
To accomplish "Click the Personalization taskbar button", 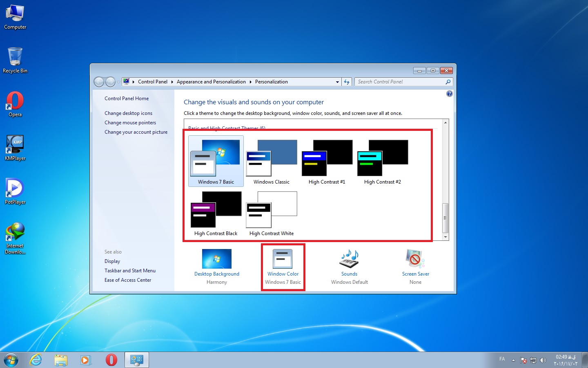I will pyautogui.click(x=136, y=360).
